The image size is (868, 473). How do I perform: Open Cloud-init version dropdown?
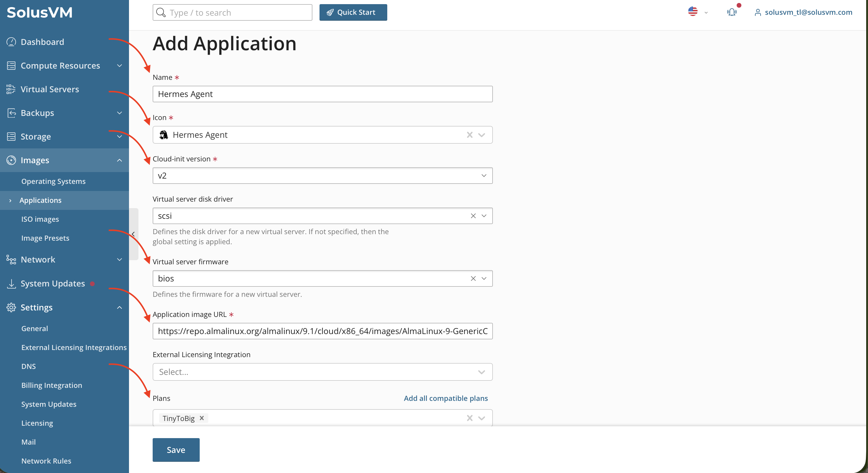click(322, 175)
